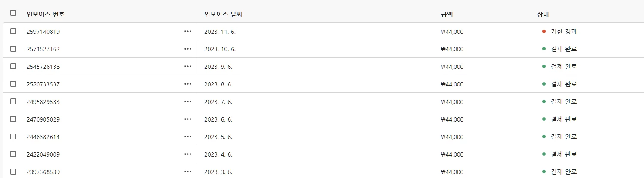Open more options for invoice 2470905029
Viewport: 644px width, 178px height.
tap(187, 119)
